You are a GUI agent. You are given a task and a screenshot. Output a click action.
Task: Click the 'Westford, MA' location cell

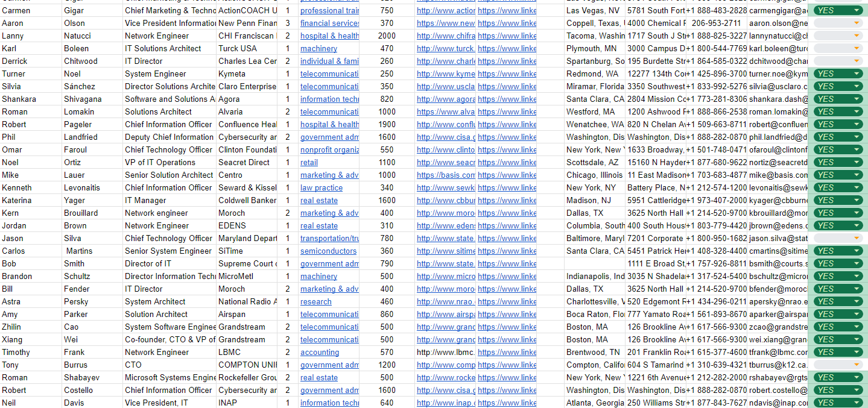pyautogui.click(x=595, y=111)
